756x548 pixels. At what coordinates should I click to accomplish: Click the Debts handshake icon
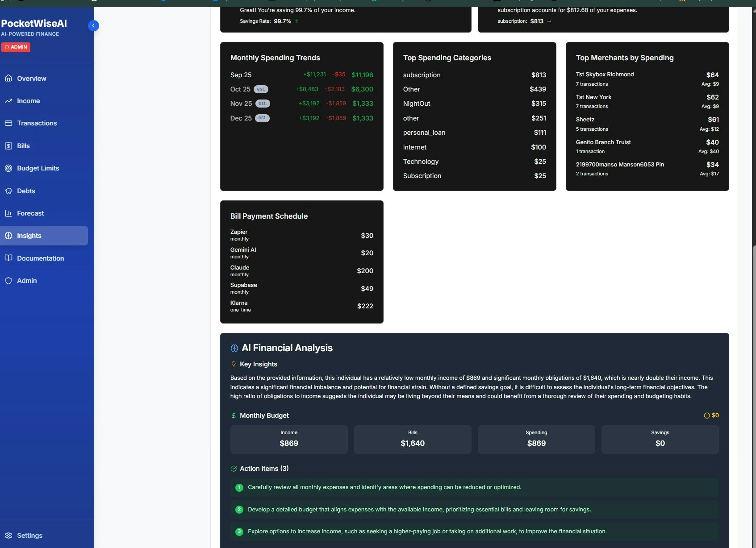(x=9, y=191)
